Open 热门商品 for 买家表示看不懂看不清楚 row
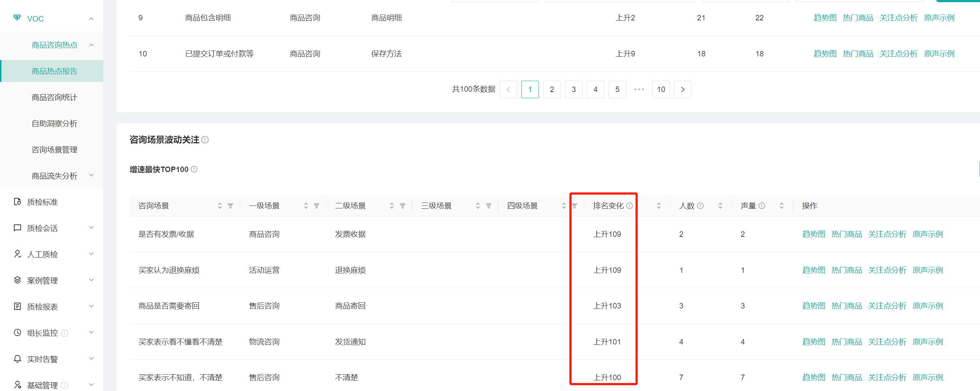This screenshot has height=391, width=980. (x=847, y=342)
